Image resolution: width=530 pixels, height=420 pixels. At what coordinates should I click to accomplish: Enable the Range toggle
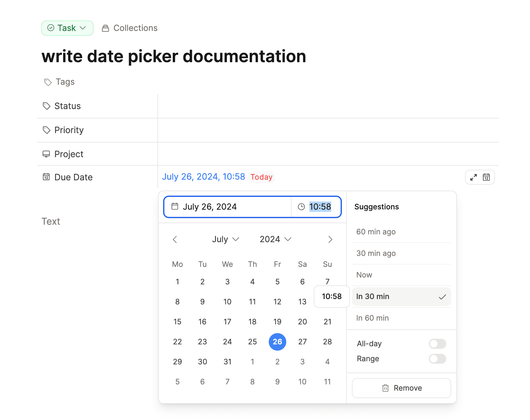coord(437,359)
